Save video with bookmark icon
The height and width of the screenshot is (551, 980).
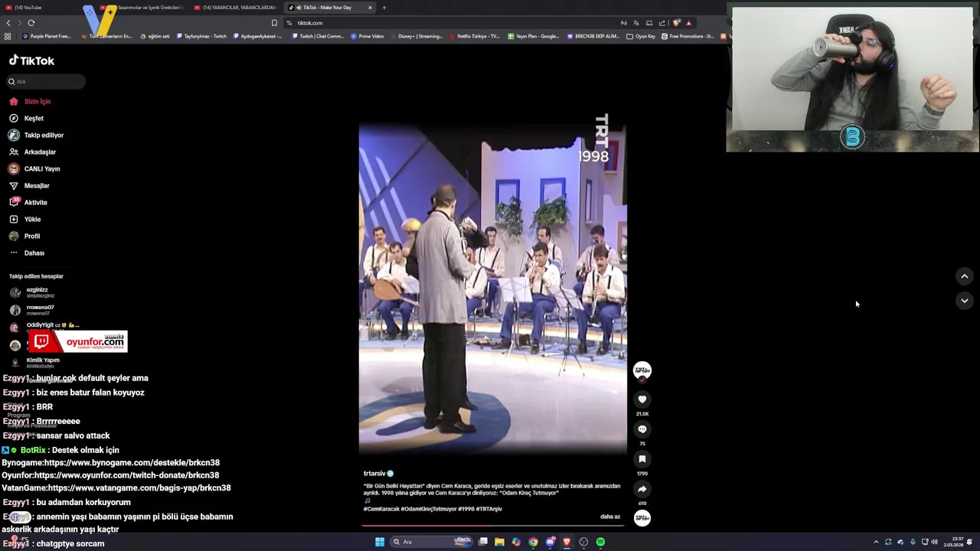pyautogui.click(x=642, y=458)
